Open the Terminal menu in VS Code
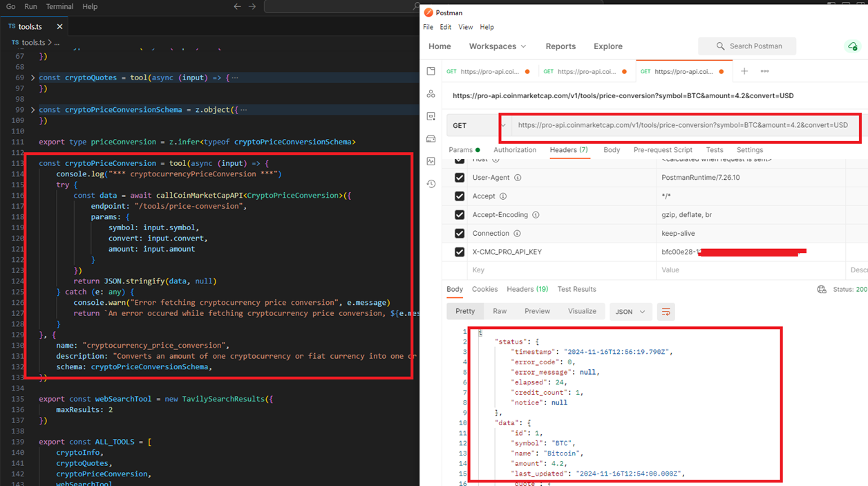The width and height of the screenshot is (868, 486). pos(59,6)
